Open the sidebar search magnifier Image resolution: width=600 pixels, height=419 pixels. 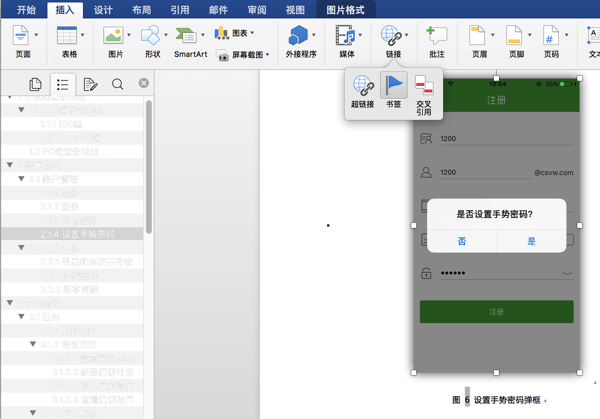[117, 84]
